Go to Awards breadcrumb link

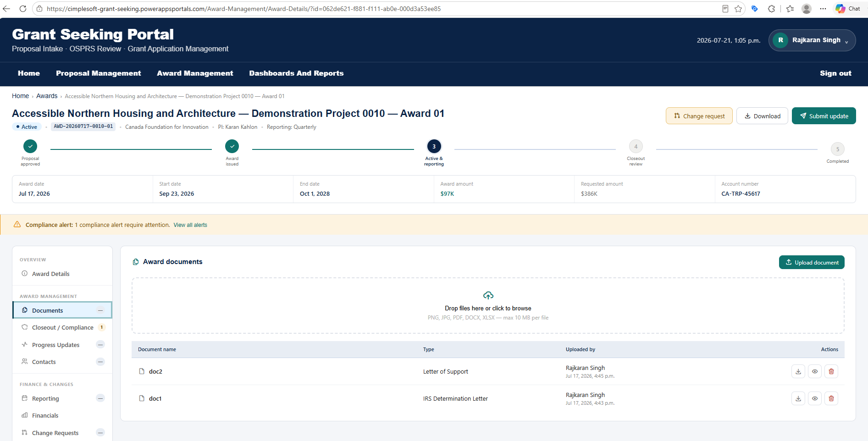pos(47,96)
